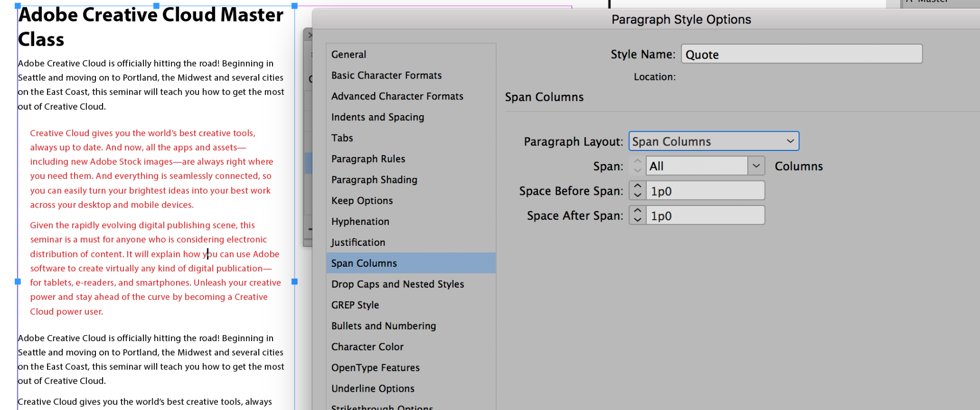This screenshot has width=980, height=410.
Task: Open Keep Options category
Action: coord(411,201)
